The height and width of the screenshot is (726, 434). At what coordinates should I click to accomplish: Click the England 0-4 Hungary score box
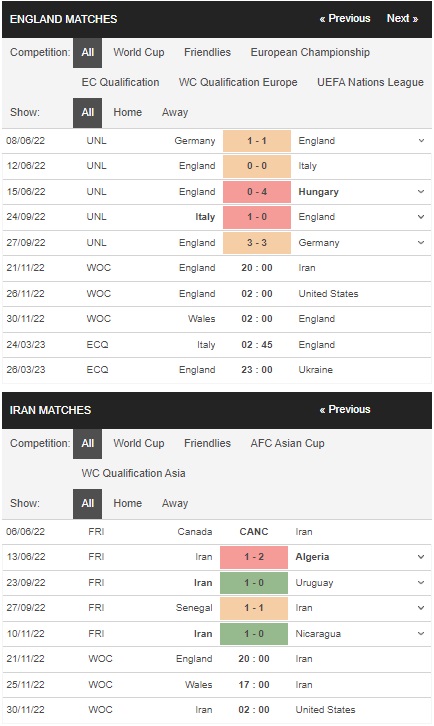[x=257, y=192]
